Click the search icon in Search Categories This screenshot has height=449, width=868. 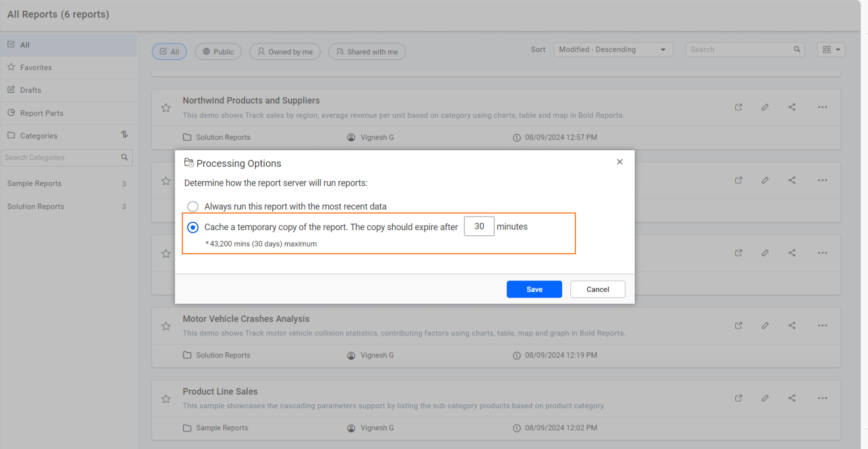124,157
